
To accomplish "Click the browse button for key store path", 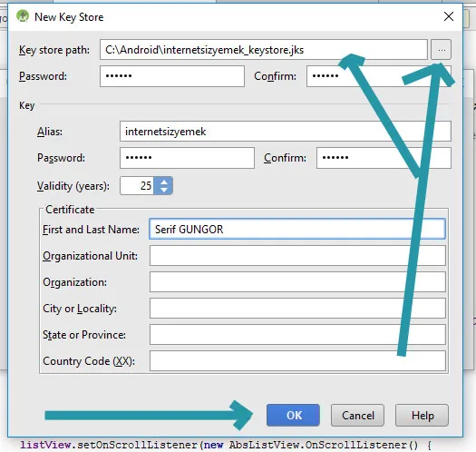I will click(441, 50).
